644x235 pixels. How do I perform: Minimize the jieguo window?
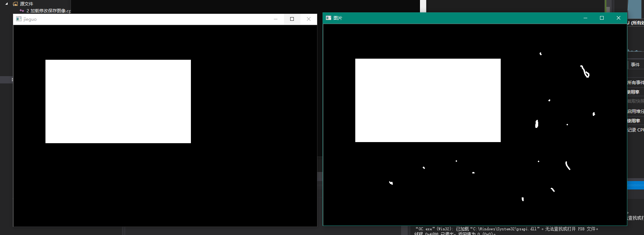coord(276,19)
